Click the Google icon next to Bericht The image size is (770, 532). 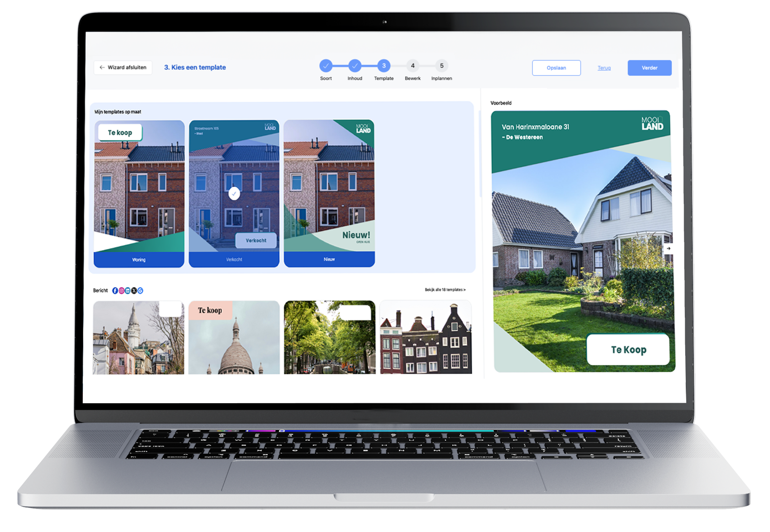click(x=140, y=291)
